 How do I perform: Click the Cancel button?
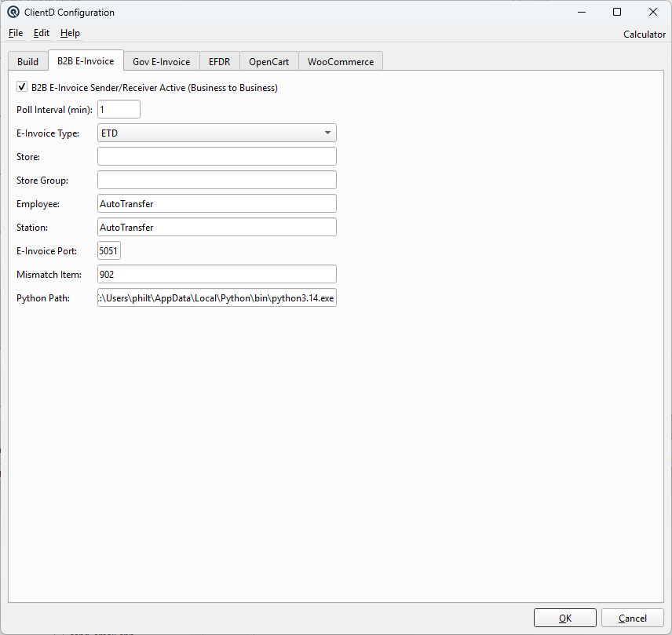[x=633, y=618]
